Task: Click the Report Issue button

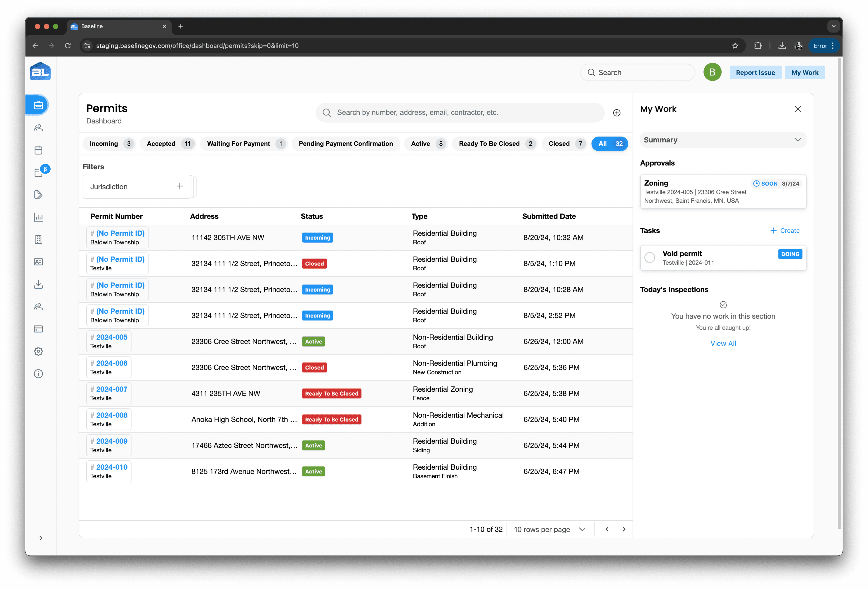Action: pyautogui.click(x=755, y=73)
